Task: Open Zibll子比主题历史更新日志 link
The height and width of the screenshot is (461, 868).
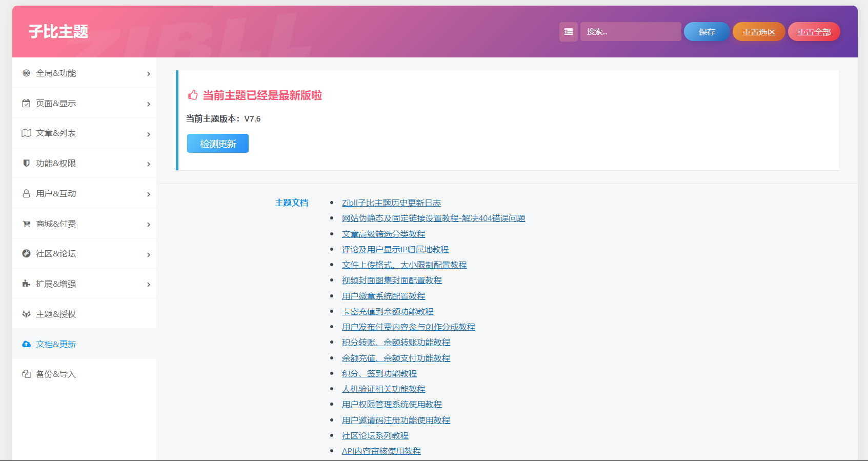Action: coord(391,203)
